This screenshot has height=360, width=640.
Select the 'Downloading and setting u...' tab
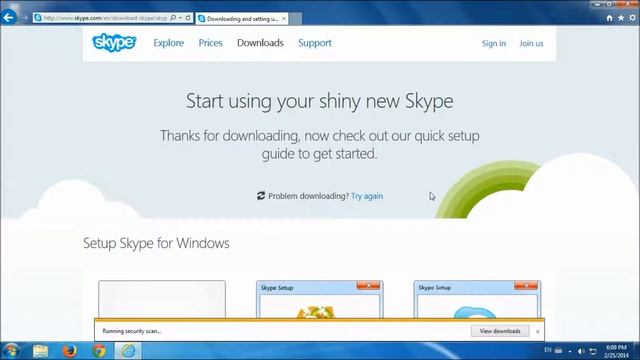(x=242, y=19)
